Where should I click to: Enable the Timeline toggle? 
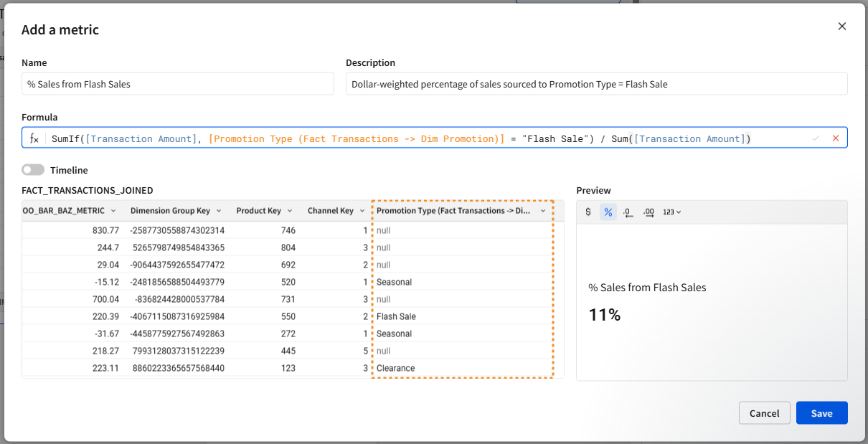(x=33, y=170)
